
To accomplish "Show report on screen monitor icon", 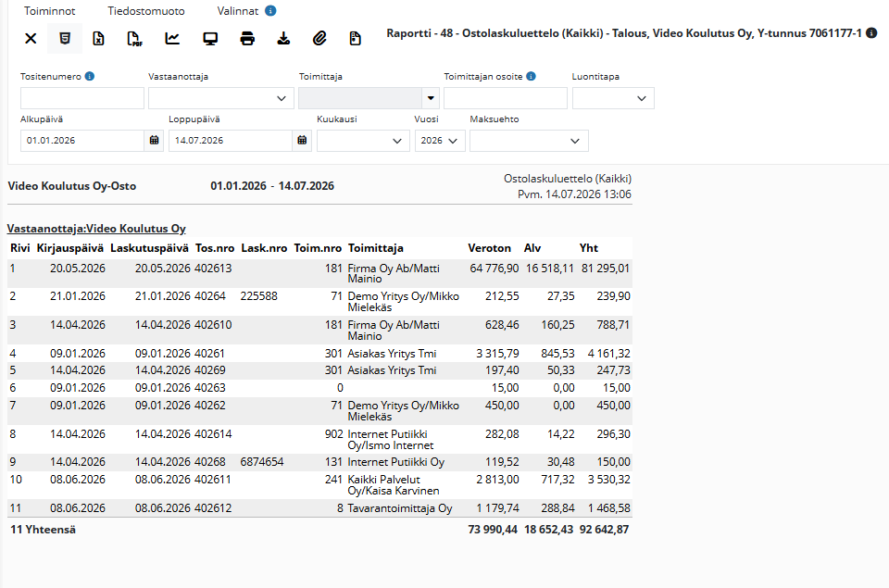I will [210, 39].
